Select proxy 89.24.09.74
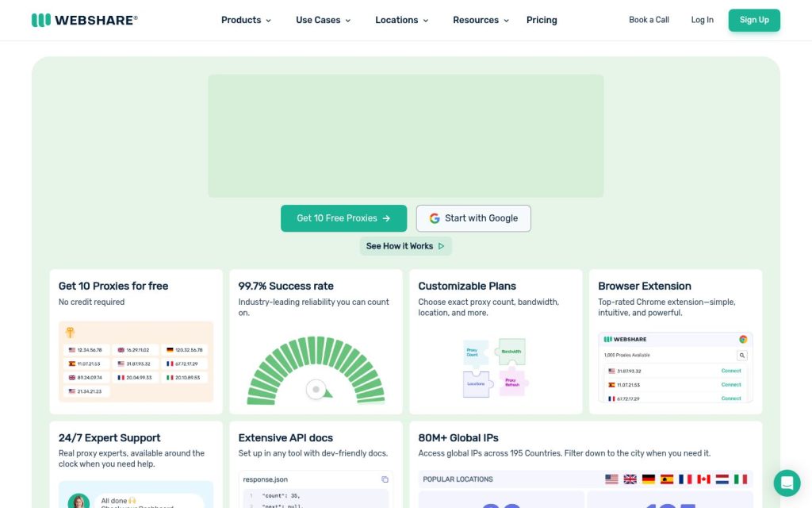Image resolution: width=812 pixels, height=508 pixels. (86, 377)
